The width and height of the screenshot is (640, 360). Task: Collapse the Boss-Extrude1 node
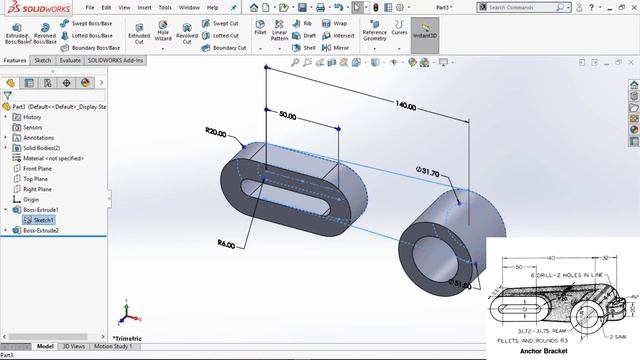6,210
